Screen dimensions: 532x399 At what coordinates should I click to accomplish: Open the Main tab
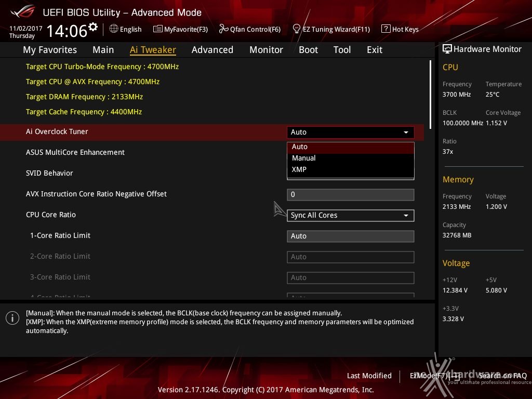(x=103, y=50)
